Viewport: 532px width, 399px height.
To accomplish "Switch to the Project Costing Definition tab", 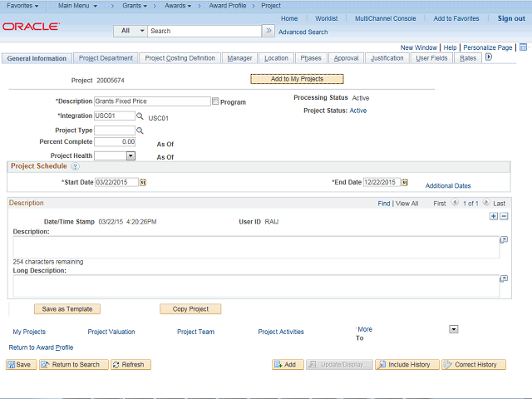I will (180, 58).
